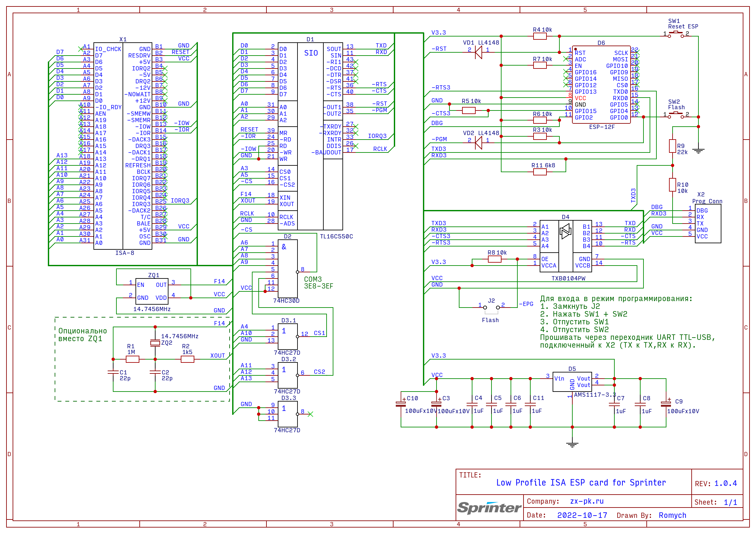Click the SW2 Flash pushbutton symbol

coord(676,115)
